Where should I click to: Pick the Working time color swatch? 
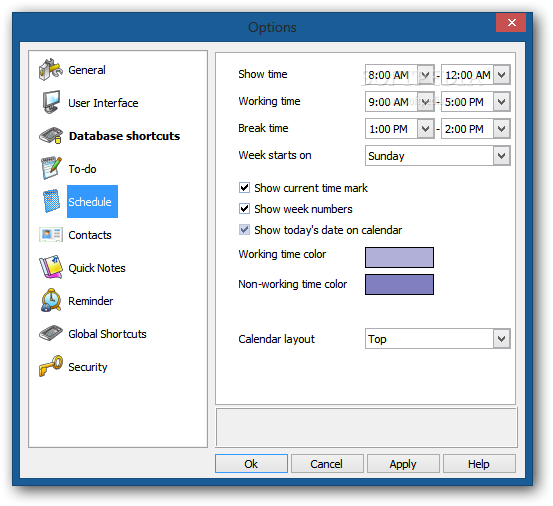pyautogui.click(x=399, y=257)
